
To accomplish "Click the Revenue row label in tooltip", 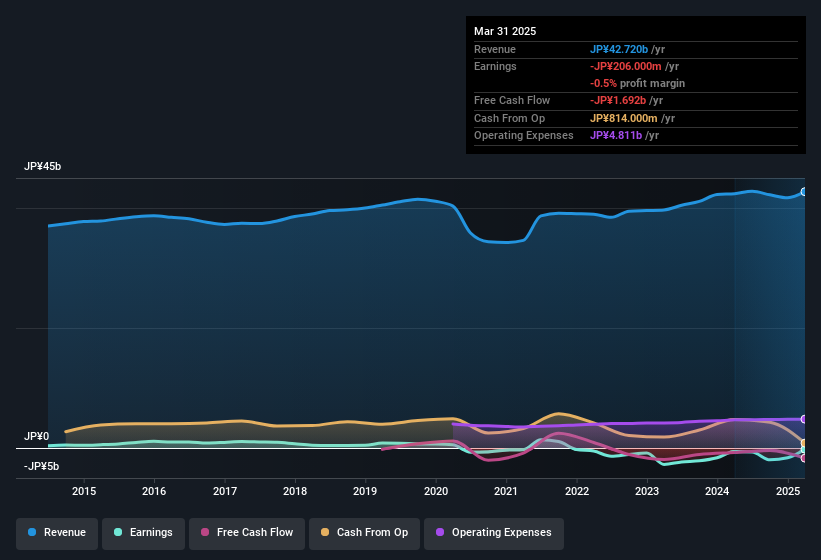I will tap(495, 49).
